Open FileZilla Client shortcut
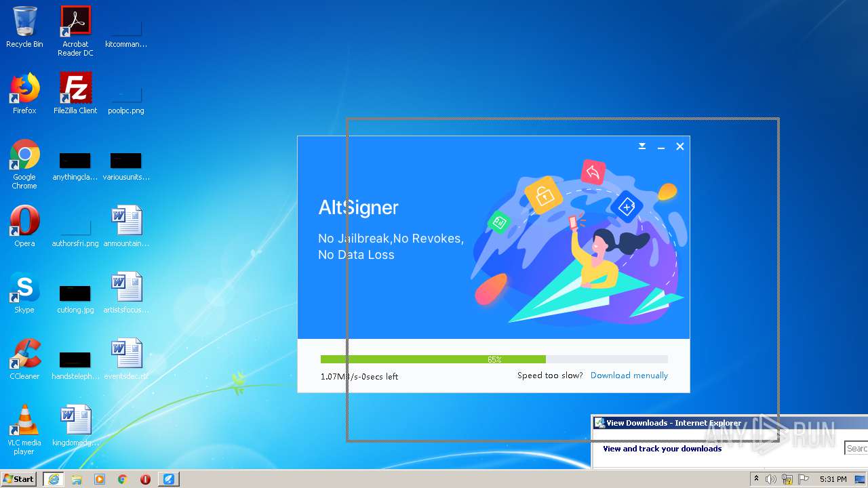 pyautogui.click(x=75, y=94)
